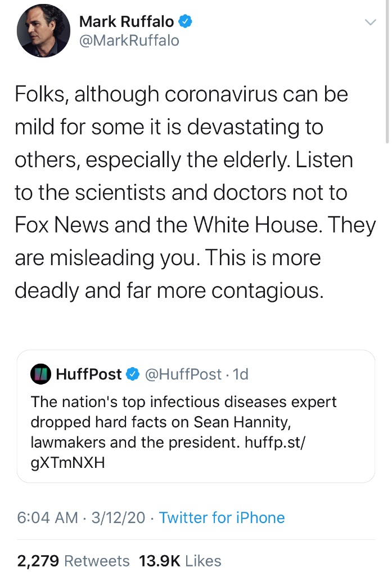Click the vertical scrollbar on the right
The image size is (392, 576).
pos(388,73)
